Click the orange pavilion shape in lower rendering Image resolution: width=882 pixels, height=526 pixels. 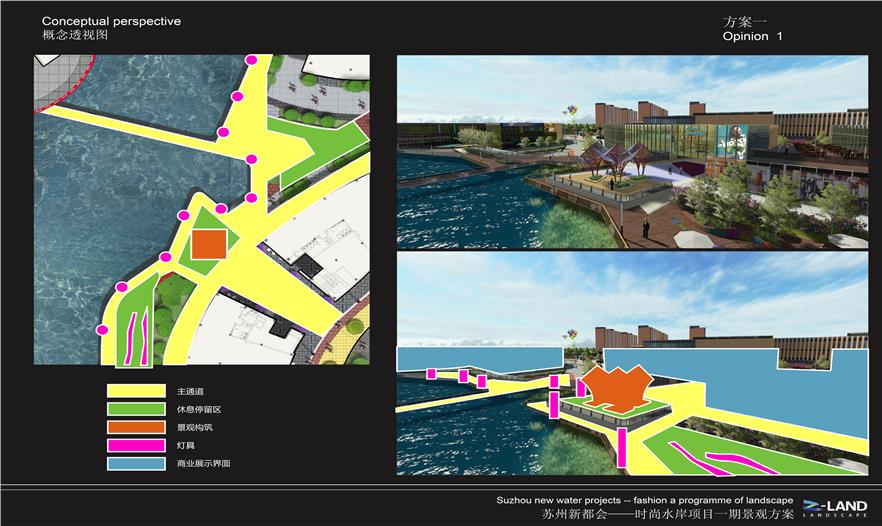tap(617, 388)
